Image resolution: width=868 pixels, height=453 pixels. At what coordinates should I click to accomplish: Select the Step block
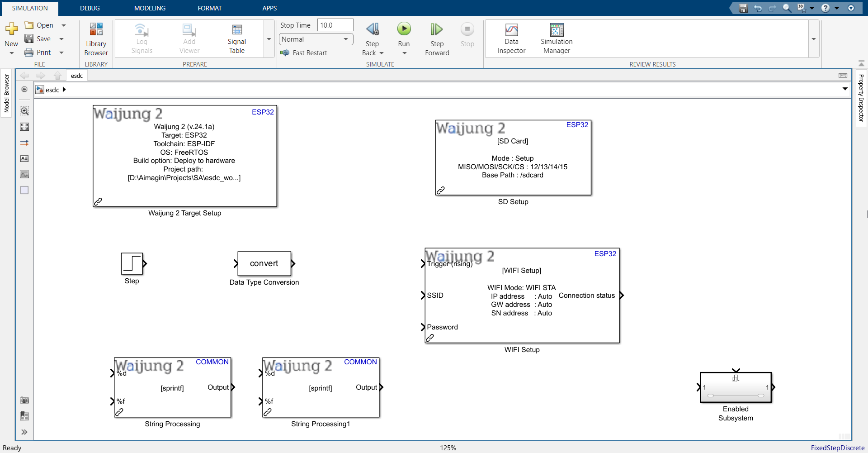(x=132, y=263)
